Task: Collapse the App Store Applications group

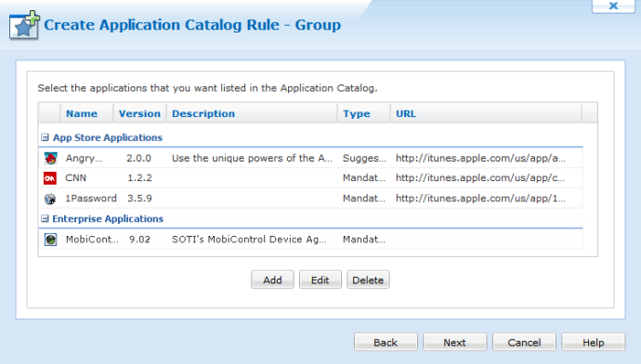Action: click(45, 137)
